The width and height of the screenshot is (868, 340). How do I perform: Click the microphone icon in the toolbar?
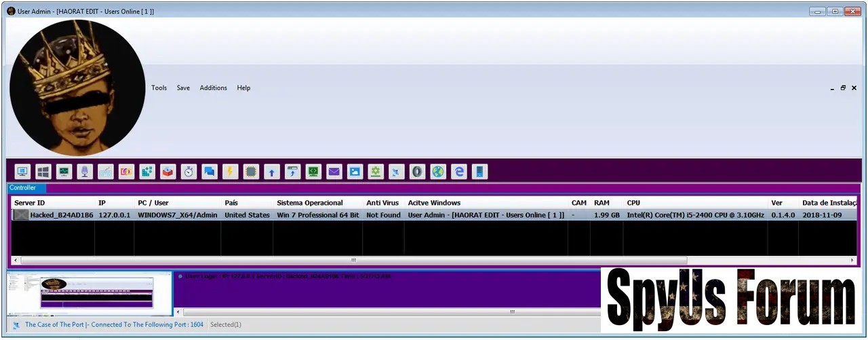pyautogui.click(x=85, y=172)
